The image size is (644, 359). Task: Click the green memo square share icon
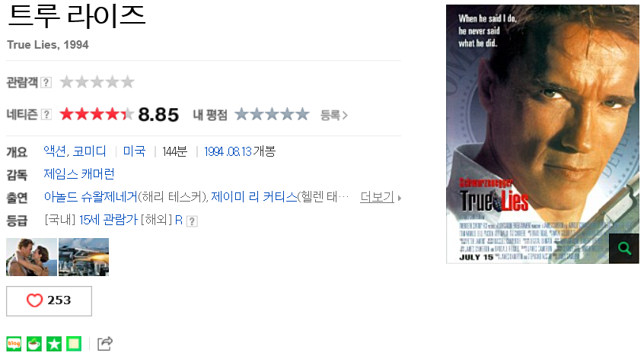[74, 344]
